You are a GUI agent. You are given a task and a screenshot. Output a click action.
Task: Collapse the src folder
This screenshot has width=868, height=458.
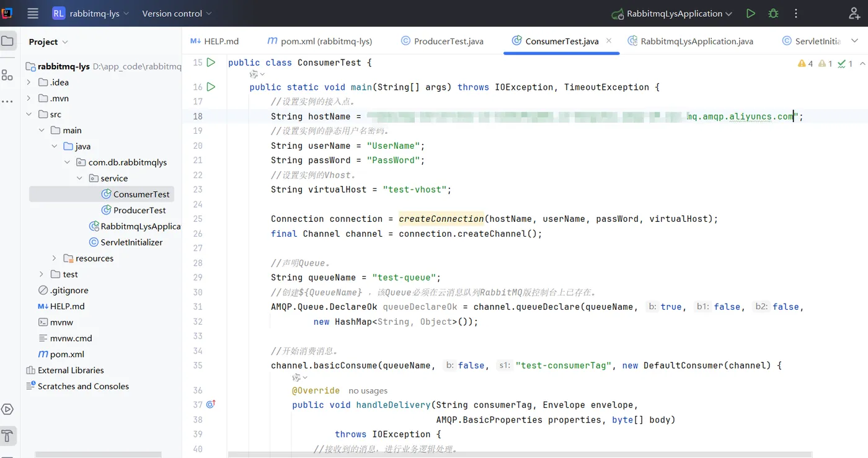pos(29,115)
